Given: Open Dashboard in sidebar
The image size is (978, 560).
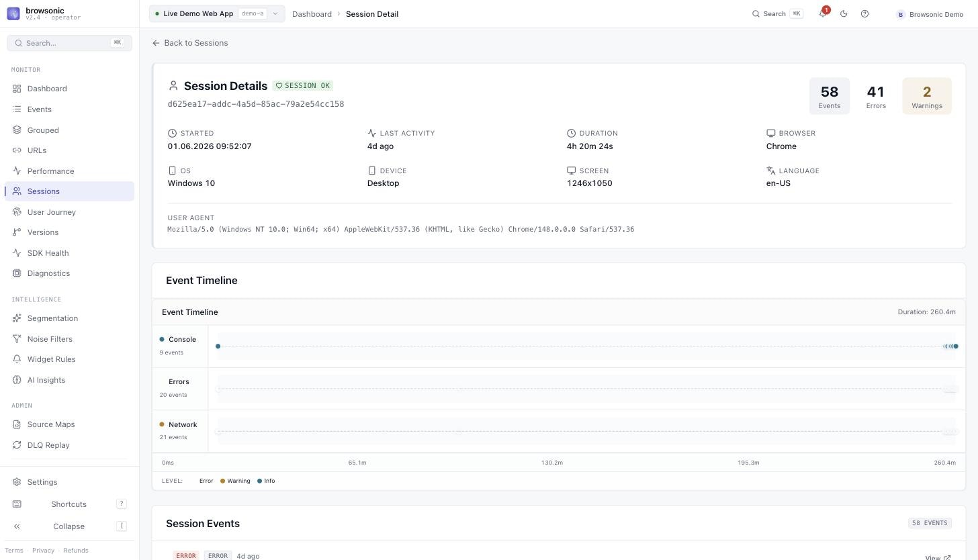Looking at the screenshot, I should click(x=69, y=89).
